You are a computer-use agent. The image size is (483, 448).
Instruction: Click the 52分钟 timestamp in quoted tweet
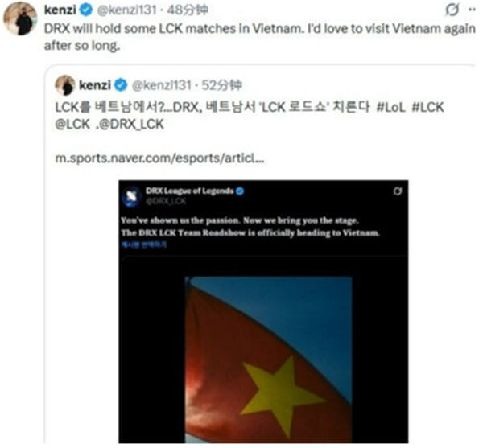(x=222, y=85)
